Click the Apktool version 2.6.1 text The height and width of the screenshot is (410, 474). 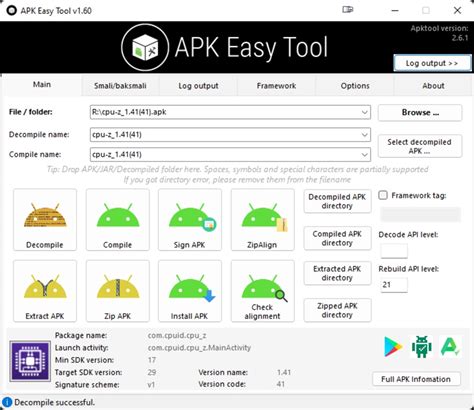click(439, 33)
